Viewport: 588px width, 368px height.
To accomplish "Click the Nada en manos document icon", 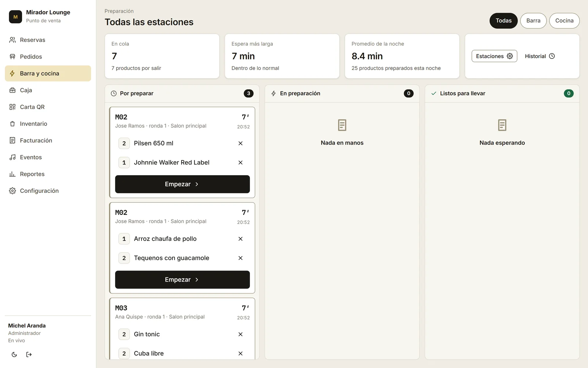I will click(x=342, y=125).
